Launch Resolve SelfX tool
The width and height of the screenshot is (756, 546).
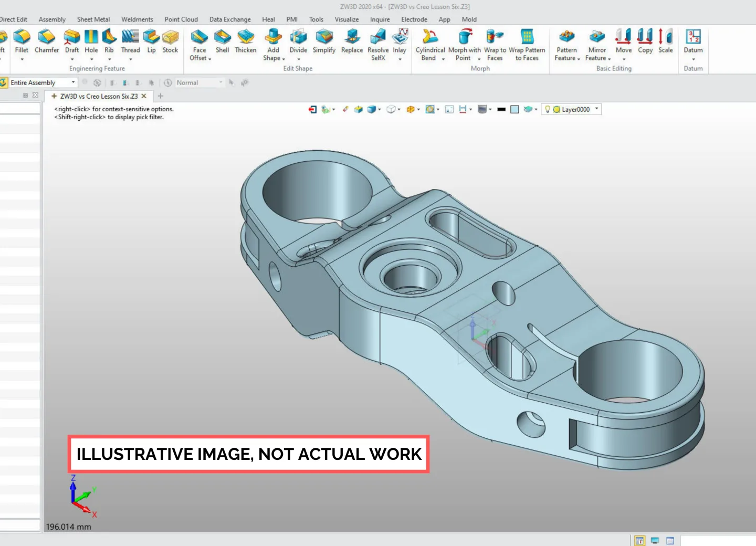(x=378, y=45)
